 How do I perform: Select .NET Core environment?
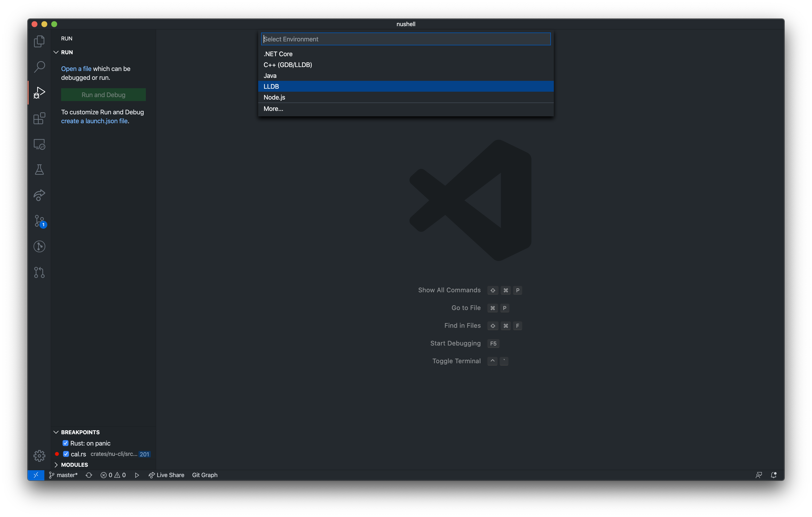(406, 54)
